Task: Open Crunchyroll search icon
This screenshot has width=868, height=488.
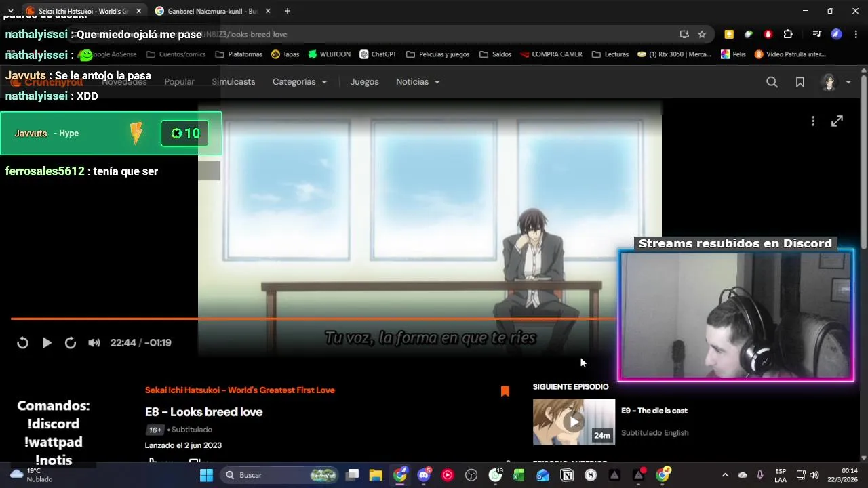Action: 772,82
